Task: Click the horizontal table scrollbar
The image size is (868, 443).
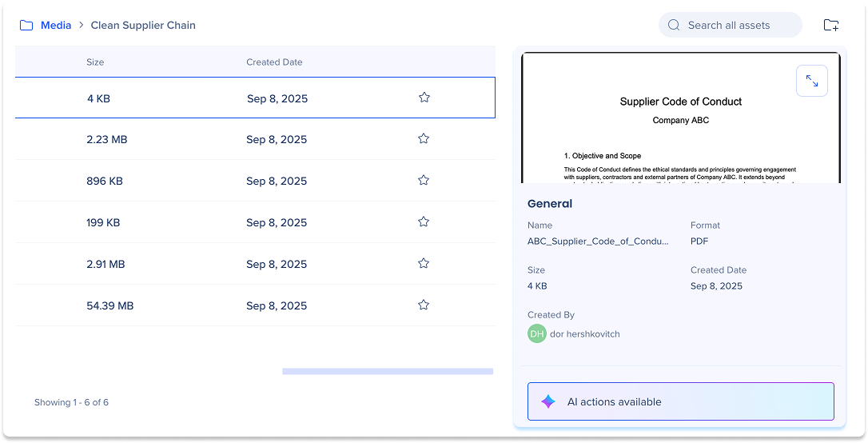Action: point(388,371)
